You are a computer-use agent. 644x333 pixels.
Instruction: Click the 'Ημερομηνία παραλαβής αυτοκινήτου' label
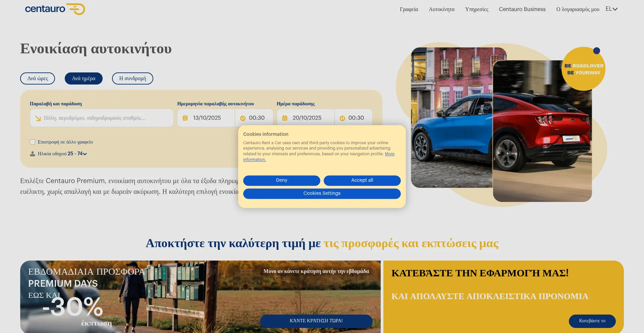click(x=216, y=104)
